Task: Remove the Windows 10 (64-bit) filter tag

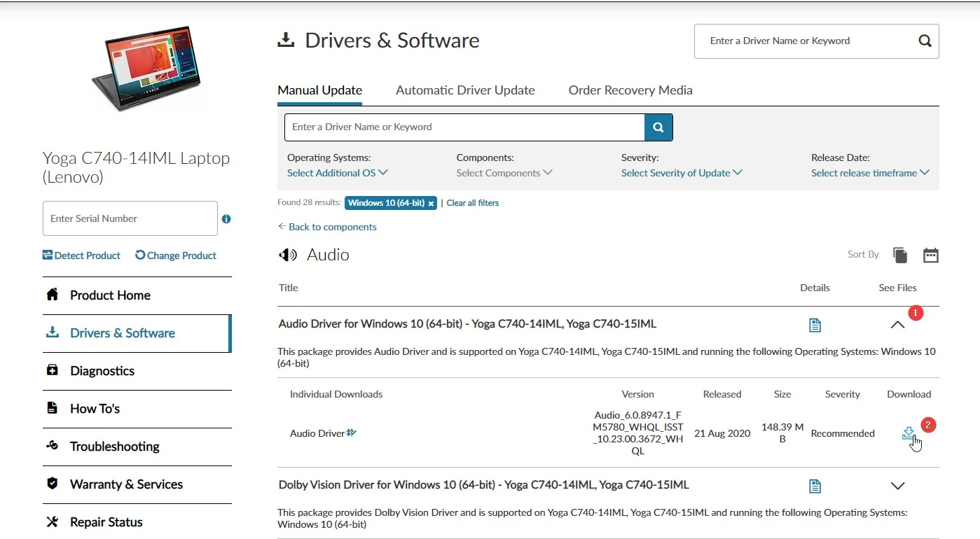Action: [x=431, y=204]
